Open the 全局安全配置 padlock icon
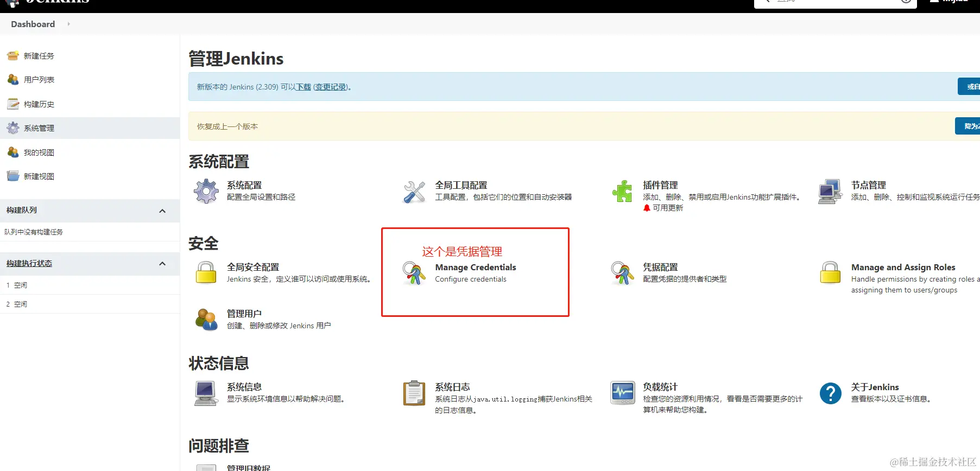980x471 pixels. tap(206, 272)
